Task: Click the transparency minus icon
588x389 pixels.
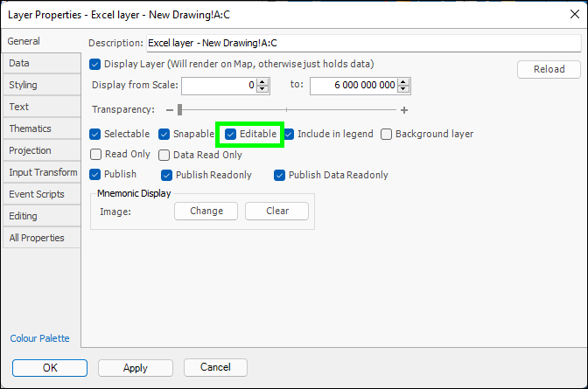Action: pos(170,110)
